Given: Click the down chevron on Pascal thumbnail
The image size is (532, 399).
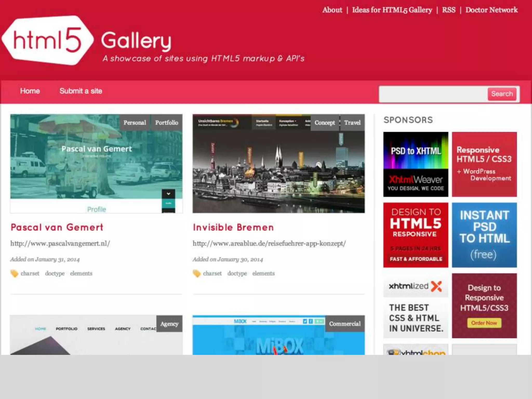Looking at the screenshot, I should pyautogui.click(x=168, y=194).
